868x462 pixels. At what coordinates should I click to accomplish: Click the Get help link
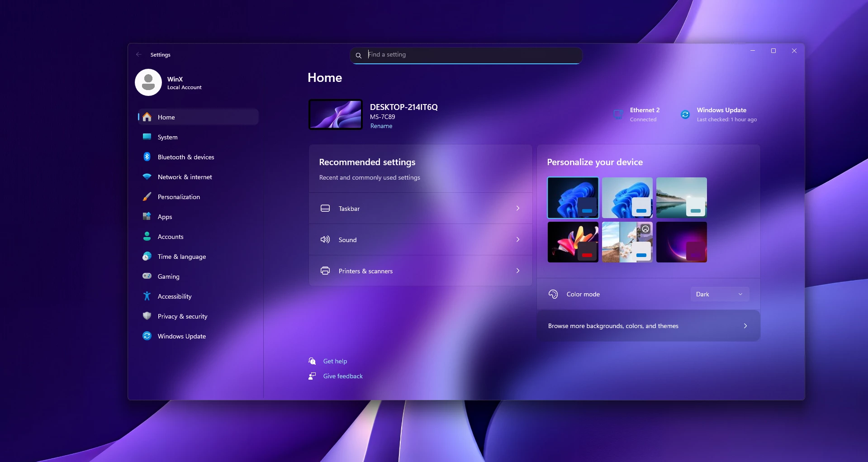pos(335,361)
